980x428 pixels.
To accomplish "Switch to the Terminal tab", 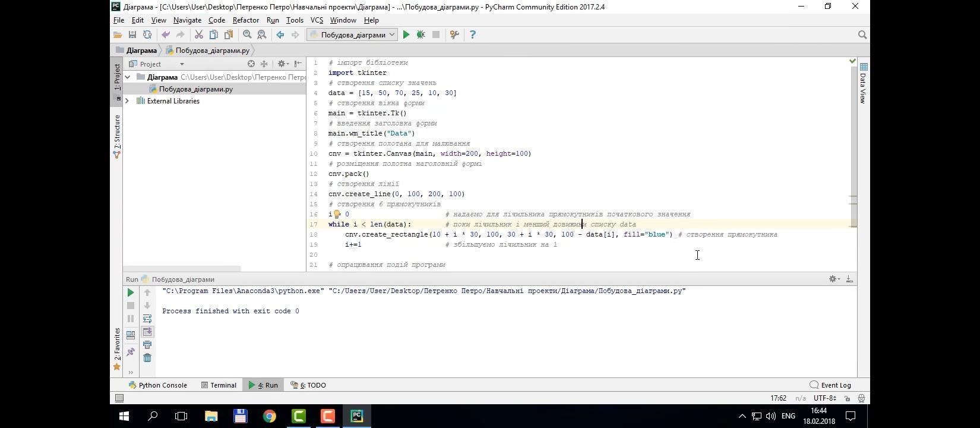I will pyautogui.click(x=219, y=385).
